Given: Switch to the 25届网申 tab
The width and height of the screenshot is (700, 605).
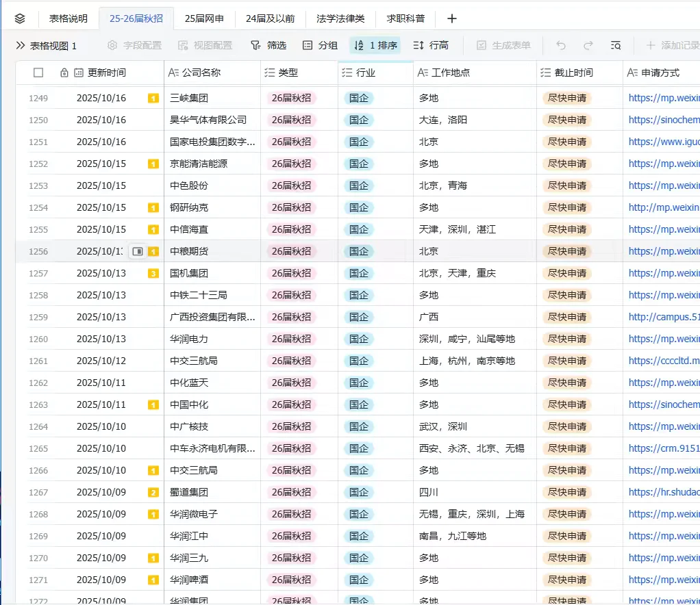Looking at the screenshot, I should point(205,18).
